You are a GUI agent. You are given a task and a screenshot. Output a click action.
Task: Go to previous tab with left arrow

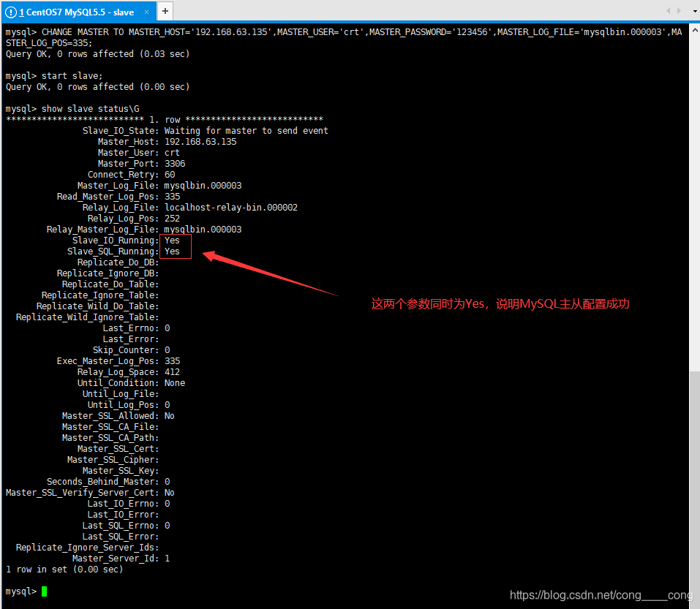(x=668, y=11)
